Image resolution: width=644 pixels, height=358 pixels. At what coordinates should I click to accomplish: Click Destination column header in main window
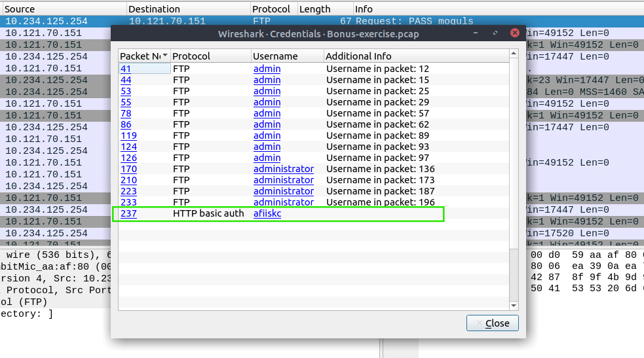coord(189,9)
